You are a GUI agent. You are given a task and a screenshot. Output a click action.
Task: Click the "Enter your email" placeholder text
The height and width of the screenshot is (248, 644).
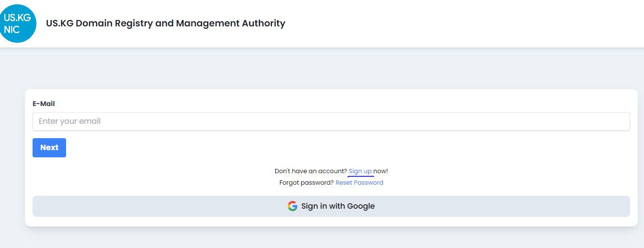(x=69, y=121)
